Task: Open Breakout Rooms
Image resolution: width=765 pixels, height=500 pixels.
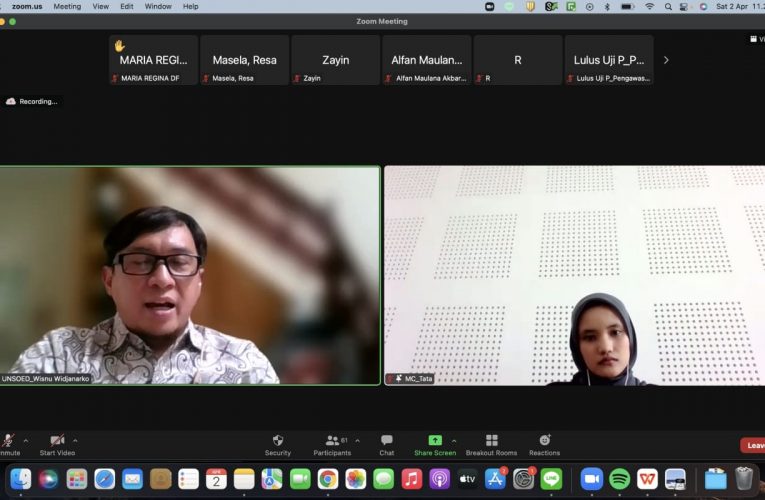Action: click(491, 445)
